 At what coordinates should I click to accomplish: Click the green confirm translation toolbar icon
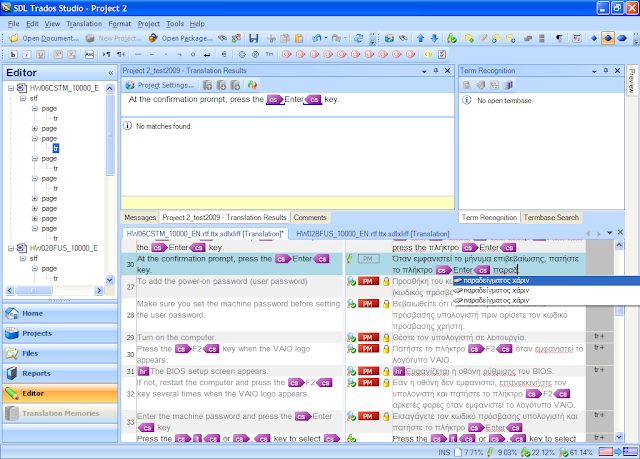[451, 38]
